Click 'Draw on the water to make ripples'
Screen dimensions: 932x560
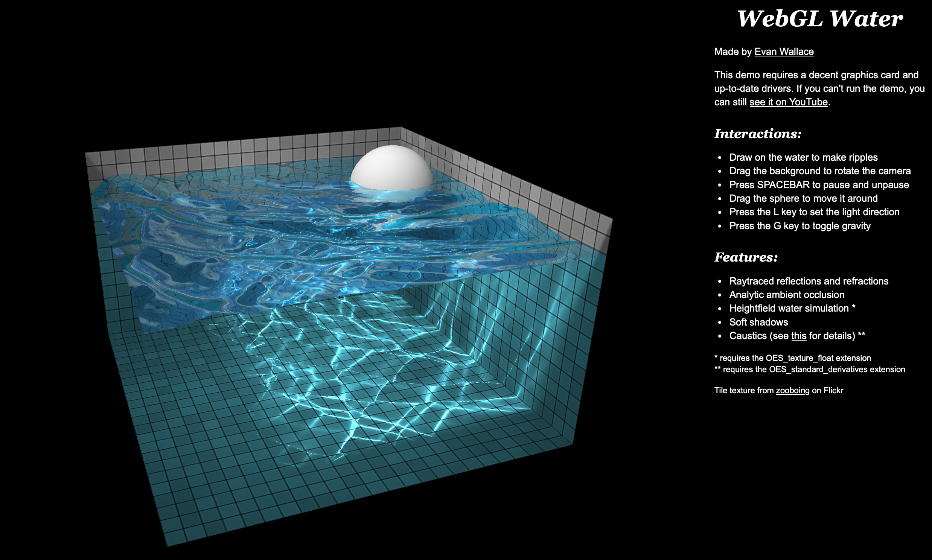[x=803, y=157]
